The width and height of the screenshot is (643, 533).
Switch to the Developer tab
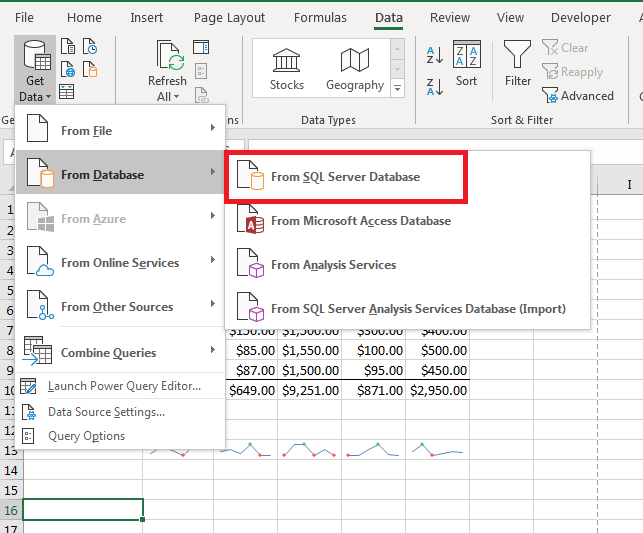[581, 18]
